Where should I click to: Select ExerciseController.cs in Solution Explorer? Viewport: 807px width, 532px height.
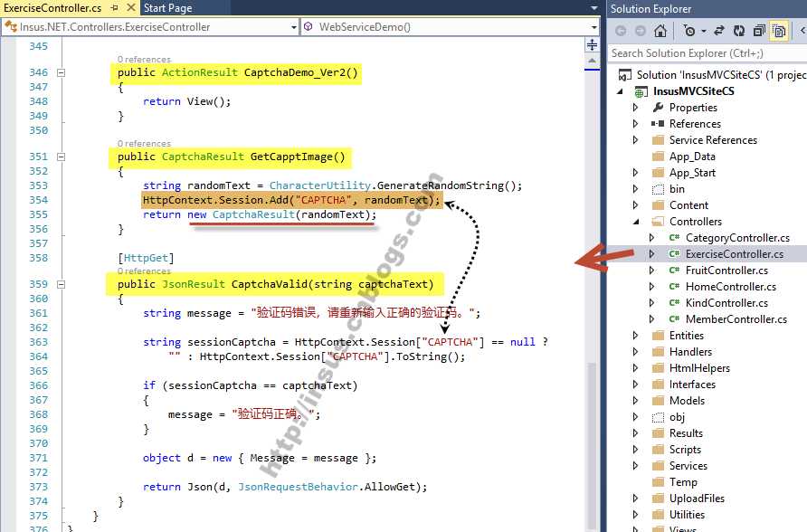[x=734, y=254]
